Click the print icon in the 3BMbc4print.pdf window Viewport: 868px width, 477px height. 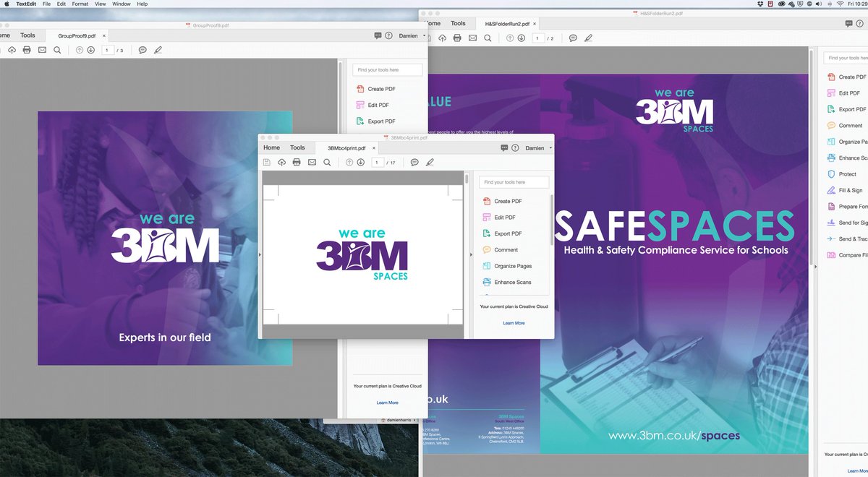[x=297, y=163]
